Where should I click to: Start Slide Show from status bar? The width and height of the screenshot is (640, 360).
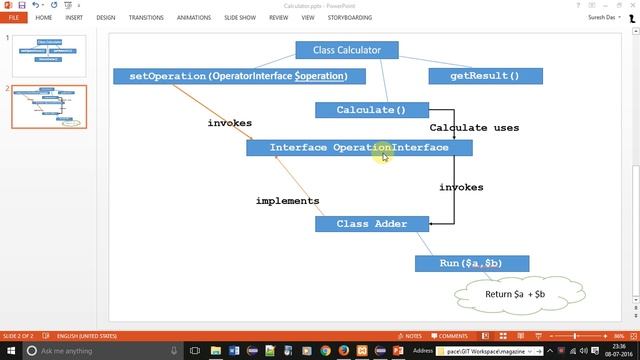click(538, 336)
